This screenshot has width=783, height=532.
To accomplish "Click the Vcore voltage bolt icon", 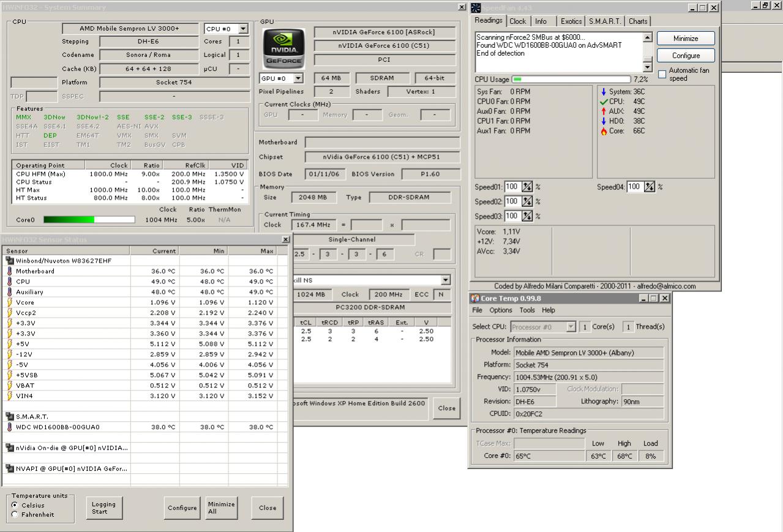I will point(10,302).
